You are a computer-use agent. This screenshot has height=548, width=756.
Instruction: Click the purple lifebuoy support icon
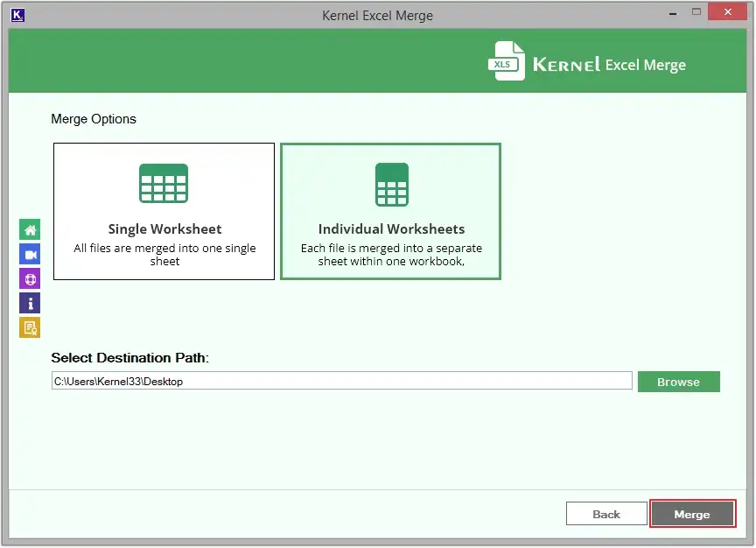[30, 279]
